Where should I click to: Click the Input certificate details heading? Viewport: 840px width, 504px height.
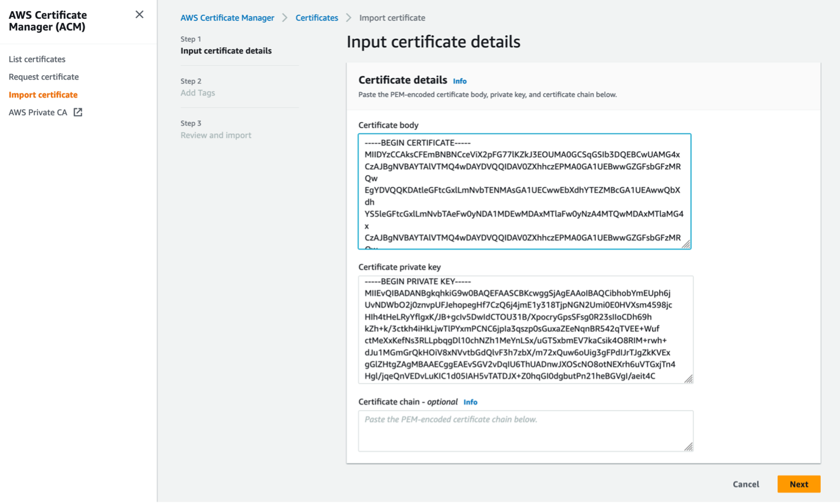(434, 42)
